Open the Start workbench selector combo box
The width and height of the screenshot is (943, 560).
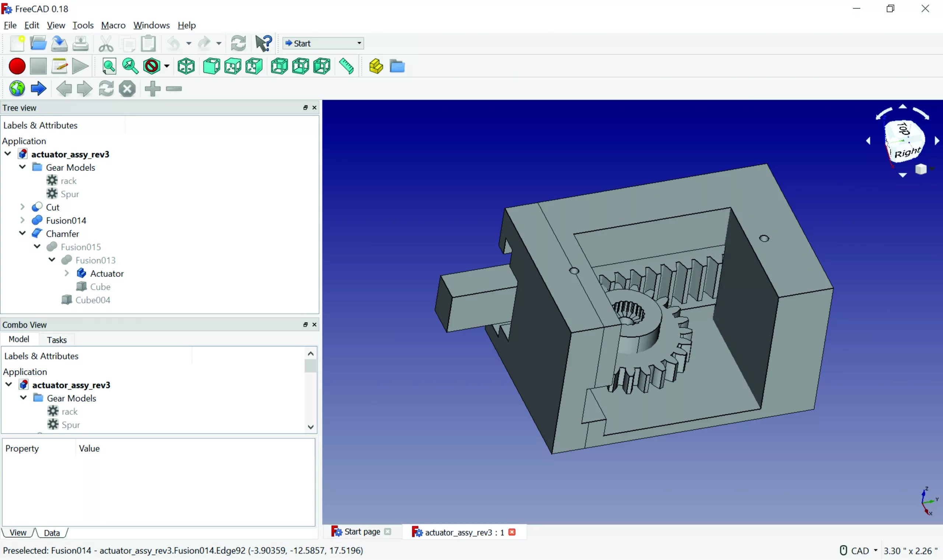pyautogui.click(x=323, y=43)
